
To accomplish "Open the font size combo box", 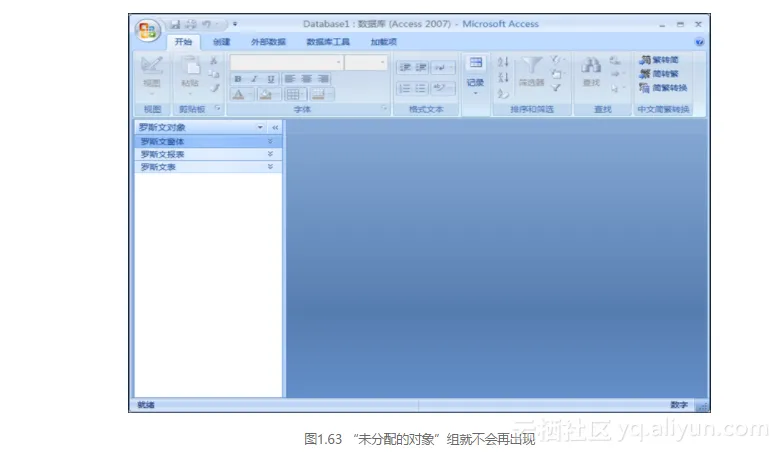I will 366,63.
